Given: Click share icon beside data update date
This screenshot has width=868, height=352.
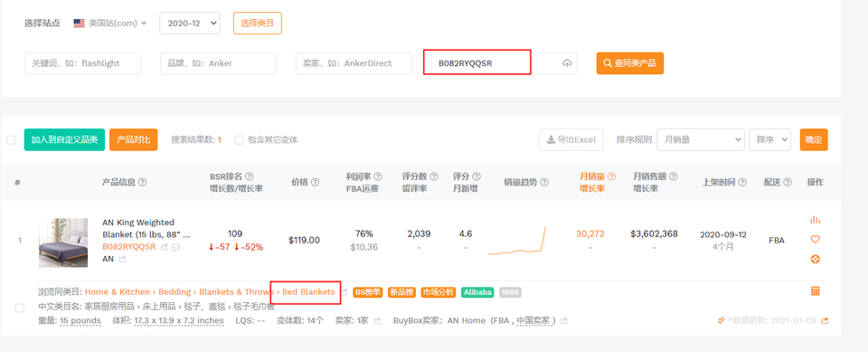Looking at the screenshot, I should tap(825, 321).
